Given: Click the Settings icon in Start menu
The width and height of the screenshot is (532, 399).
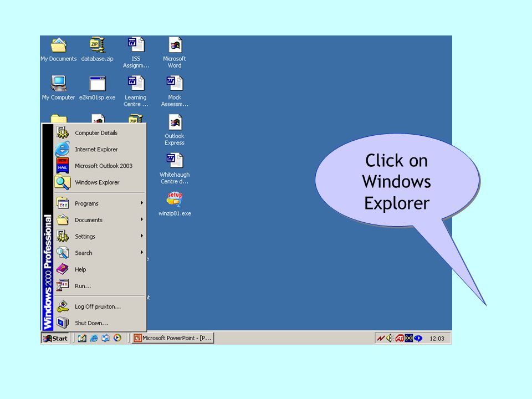Looking at the screenshot, I should pyautogui.click(x=63, y=236).
